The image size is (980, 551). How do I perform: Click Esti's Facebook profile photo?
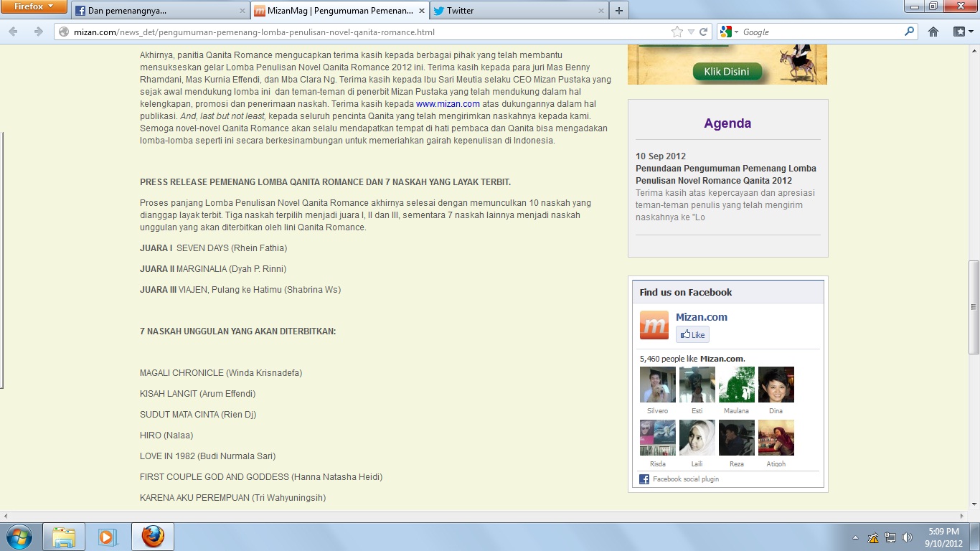[697, 385]
